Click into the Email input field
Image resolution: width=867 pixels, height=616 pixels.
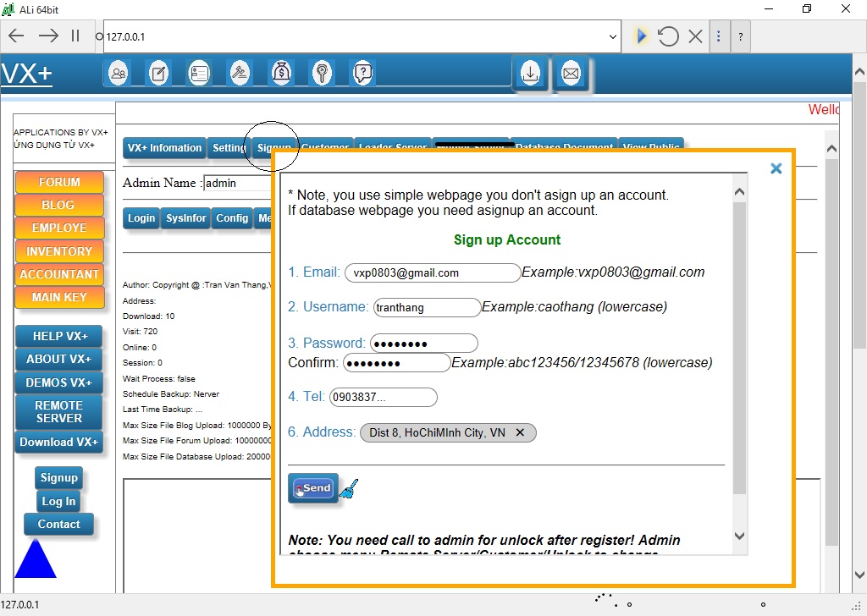(x=432, y=272)
